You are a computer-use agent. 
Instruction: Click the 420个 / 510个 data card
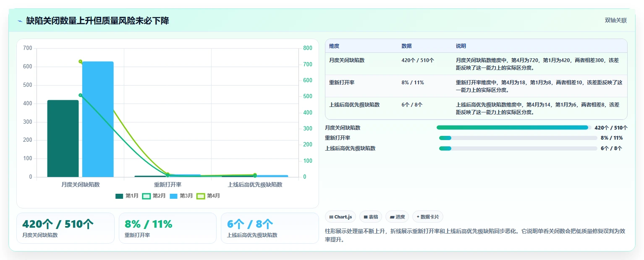[65, 228]
